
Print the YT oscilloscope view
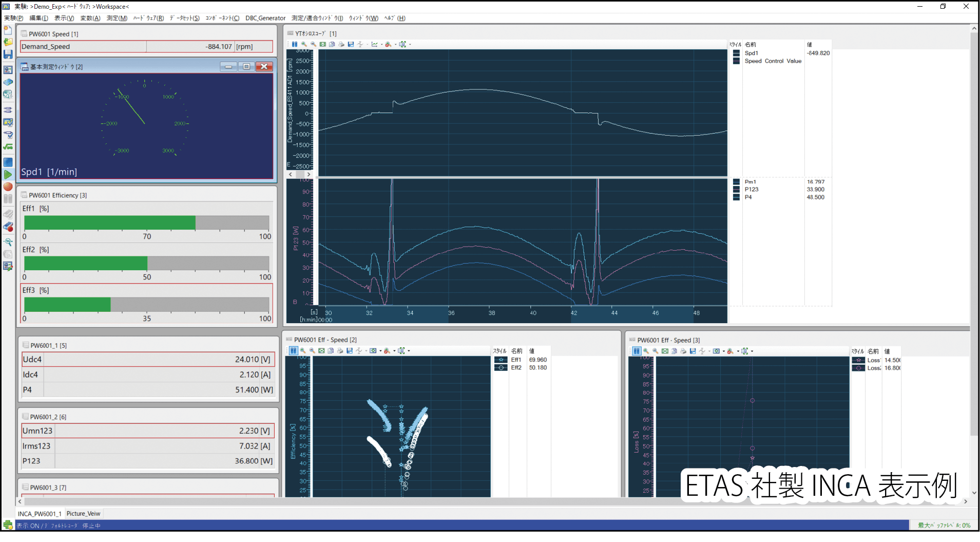pos(341,45)
